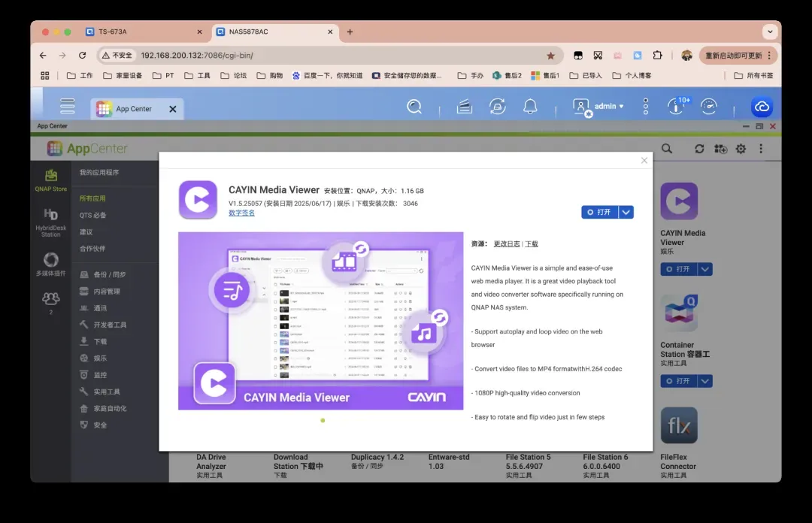Open App Center settings gear
The width and height of the screenshot is (812, 523).
(741, 149)
